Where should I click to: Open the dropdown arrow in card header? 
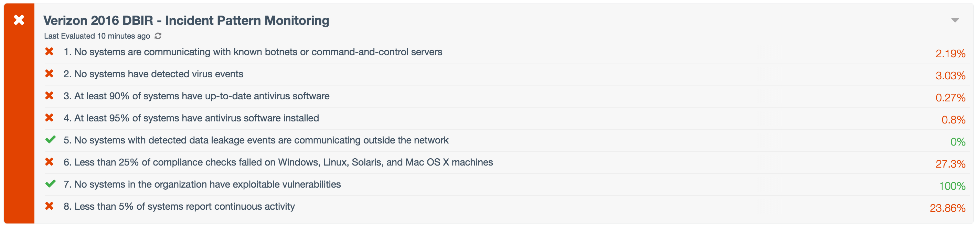955,20
